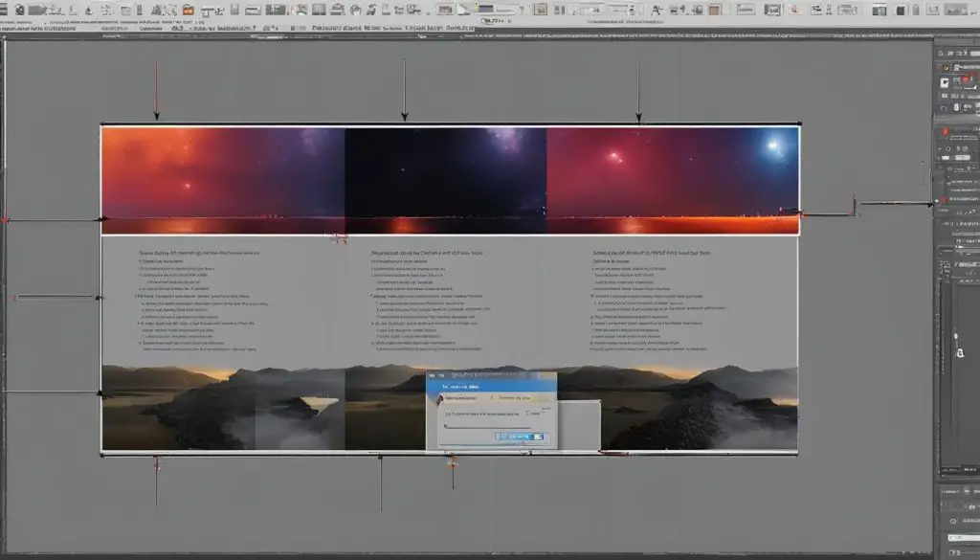Click the misty mountain landscape panorama
980x560 pixels.
pos(450,408)
